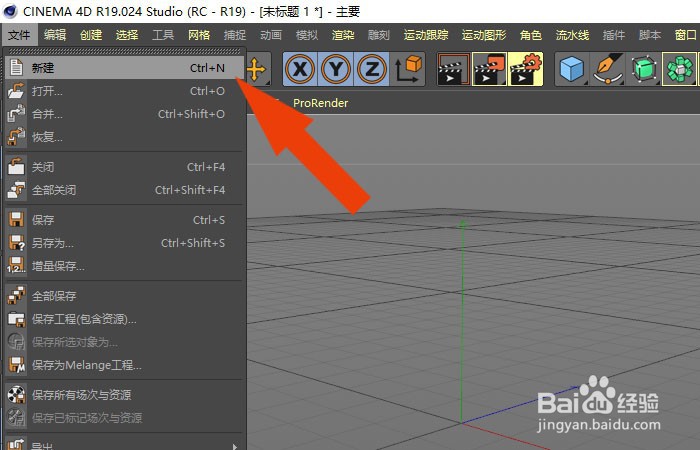Choose 另存为... menu entry
The image size is (700, 450).
(125, 243)
